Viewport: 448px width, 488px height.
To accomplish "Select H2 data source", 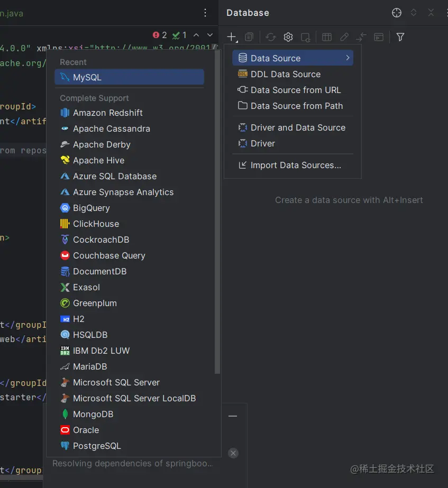I will pyautogui.click(x=129, y=319).
